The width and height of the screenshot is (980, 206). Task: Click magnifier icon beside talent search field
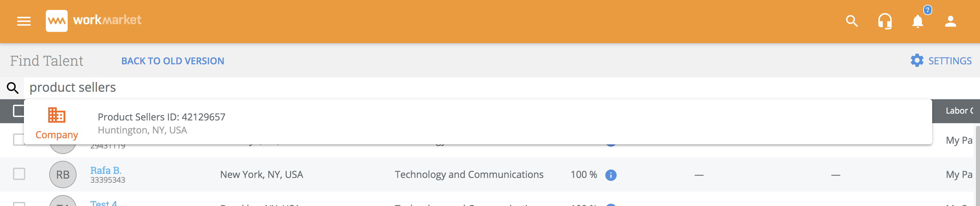pyautogui.click(x=13, y=88)
